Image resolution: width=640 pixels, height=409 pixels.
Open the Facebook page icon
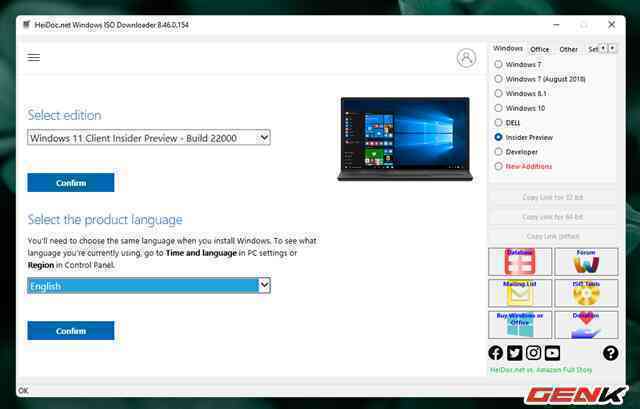coord(496,353)
